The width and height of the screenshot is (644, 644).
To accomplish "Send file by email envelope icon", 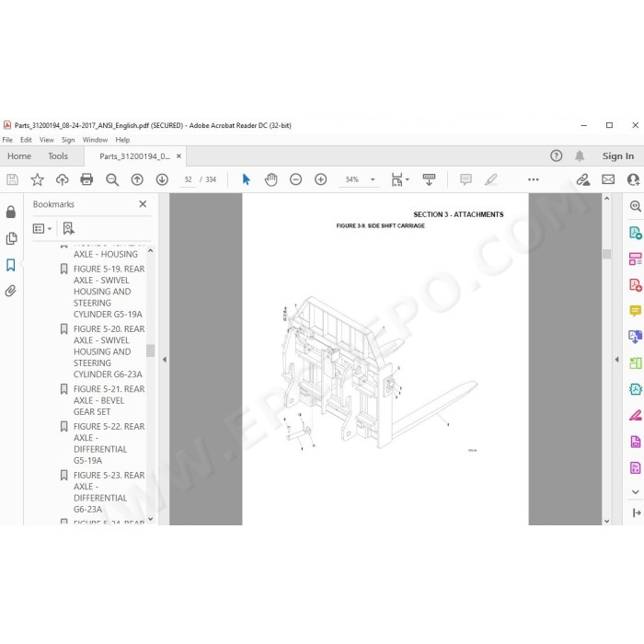I will [608, 179].
